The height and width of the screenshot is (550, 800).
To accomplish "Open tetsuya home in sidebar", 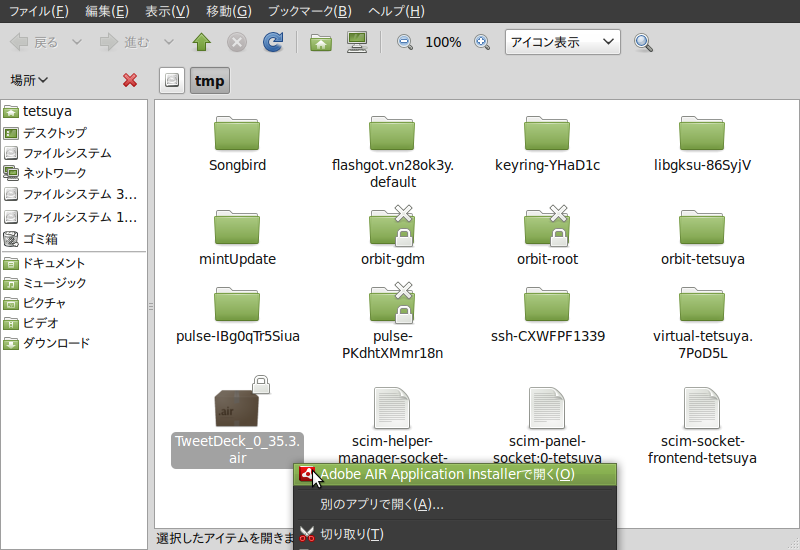I will [x=74, y=111].
